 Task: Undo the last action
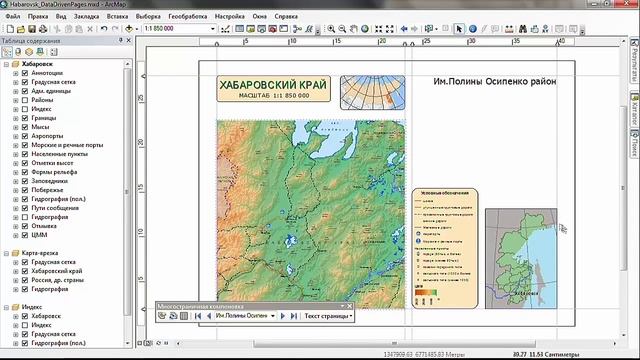[104, 29]
